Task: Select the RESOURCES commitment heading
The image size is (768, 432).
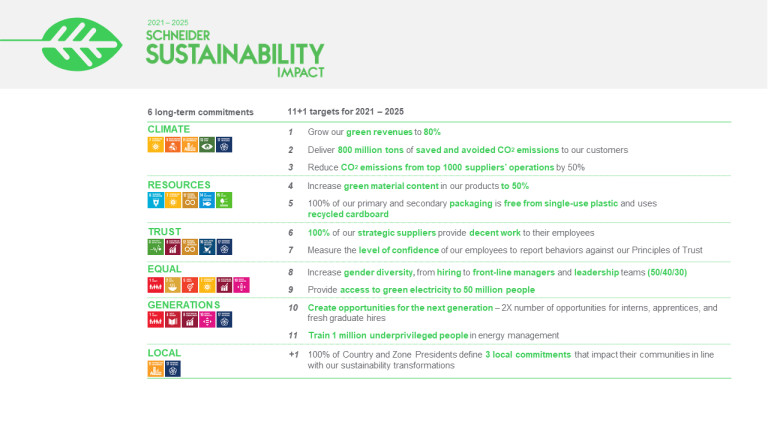Action: coord(179,185)
